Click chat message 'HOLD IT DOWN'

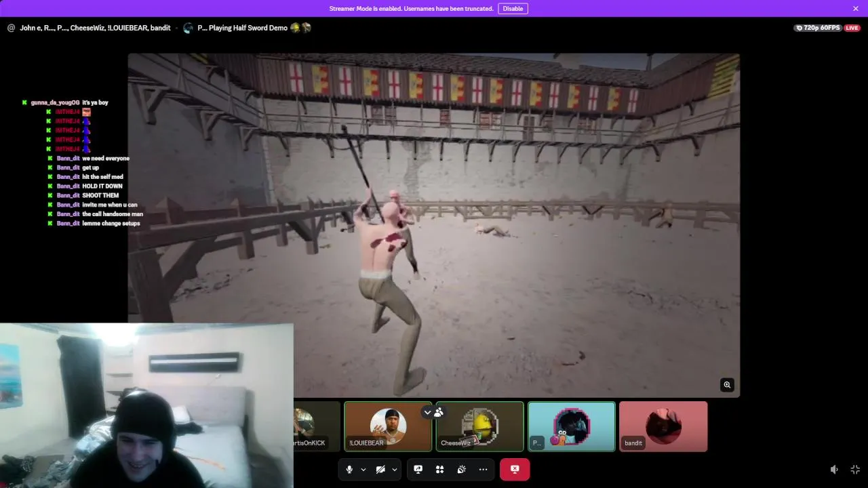tap(102, 186)
